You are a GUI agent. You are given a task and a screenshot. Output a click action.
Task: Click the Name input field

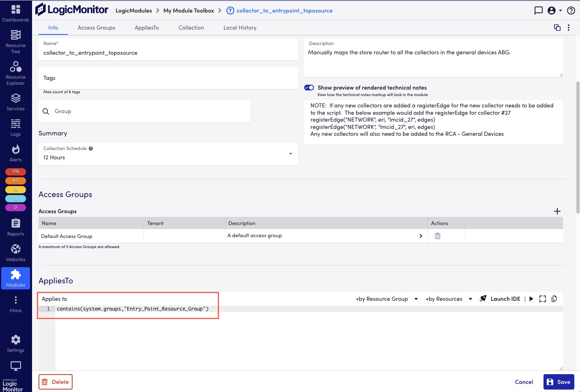click(168, 49)
